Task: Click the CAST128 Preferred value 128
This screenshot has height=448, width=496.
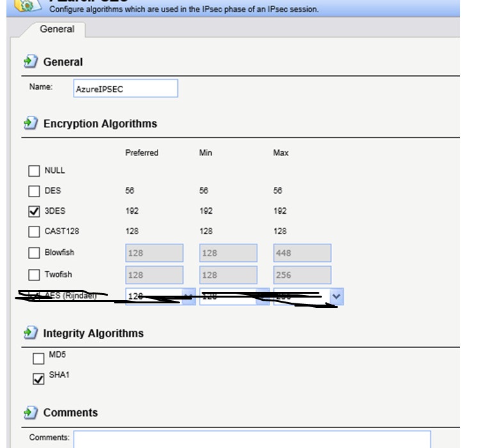Action: point(132,231)
